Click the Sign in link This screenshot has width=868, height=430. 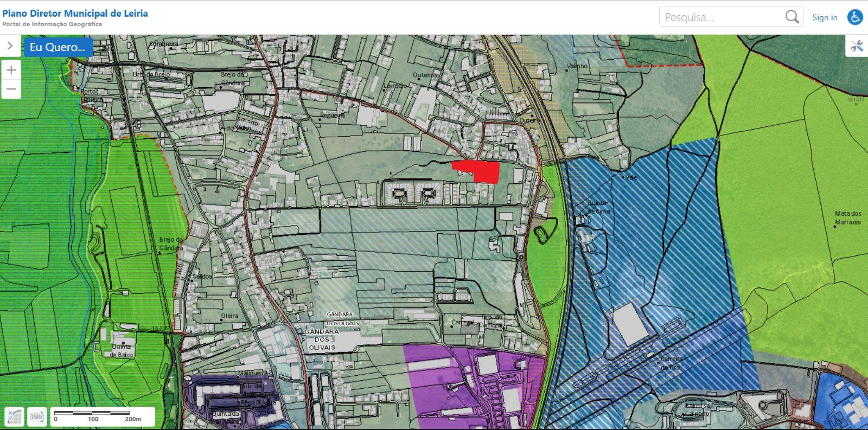[x=825, y=17]
